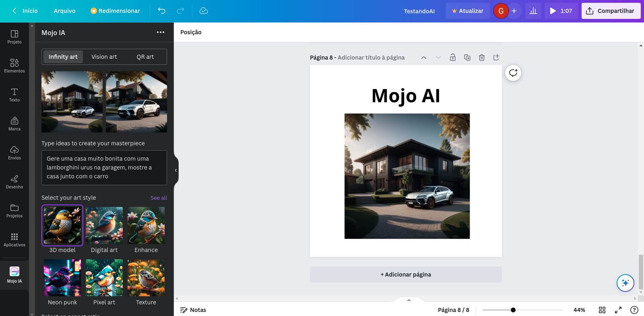Click the Página 8 / 8 indicator
Image resolution: width=644 pixels, height=316 pixels.
[454, 310]
